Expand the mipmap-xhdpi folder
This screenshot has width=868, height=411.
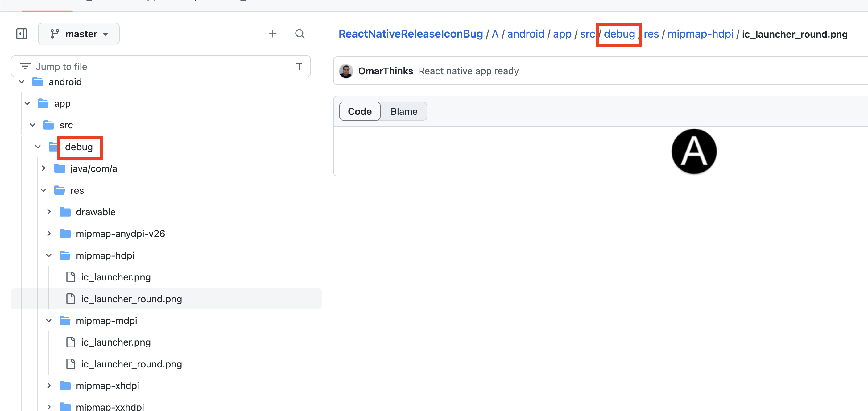48,385
